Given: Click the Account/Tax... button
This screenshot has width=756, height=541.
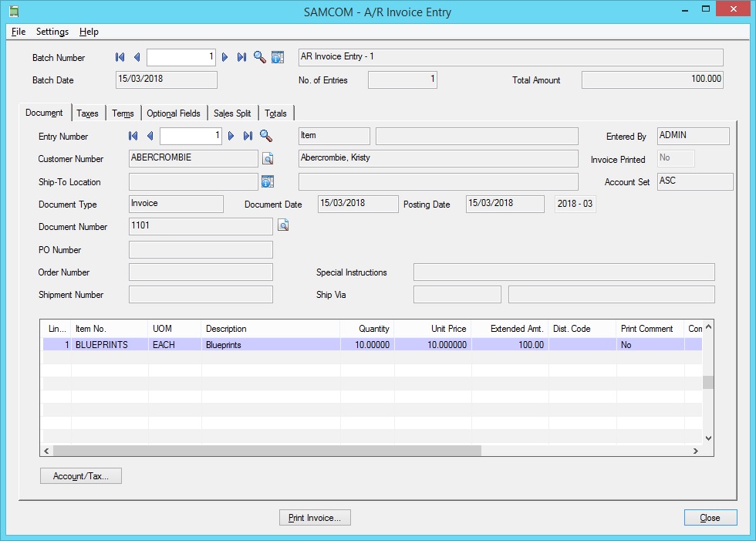Looking at the screenshot, I should coord(80,476).
